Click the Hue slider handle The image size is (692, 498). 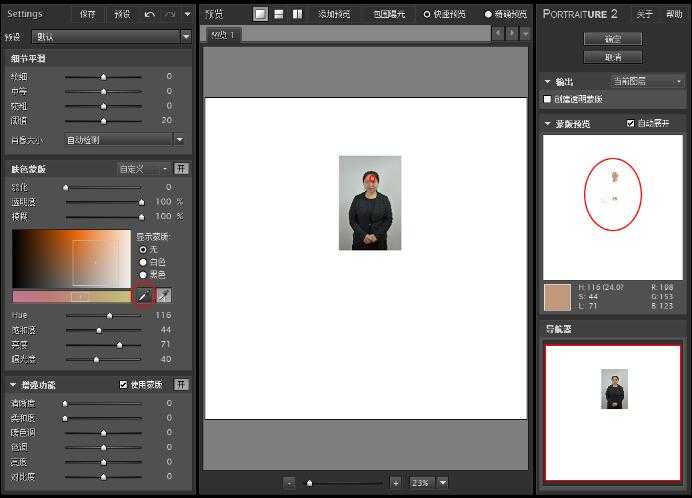tap(109, 315)
